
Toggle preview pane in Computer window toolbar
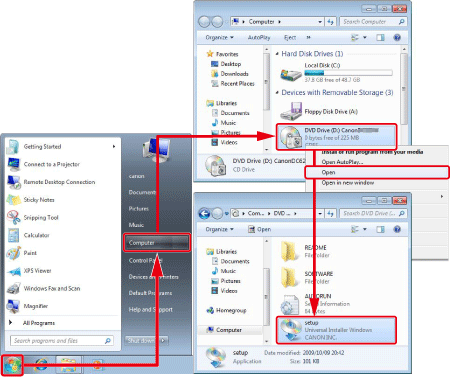click(380, 37)
